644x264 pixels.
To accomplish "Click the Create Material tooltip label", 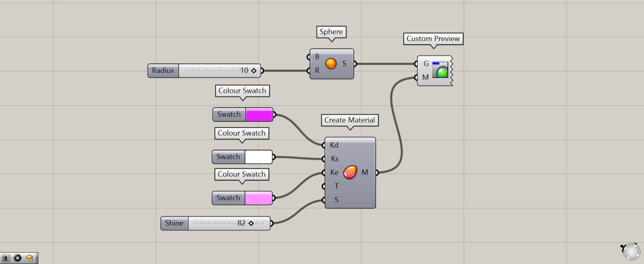I will 350,120.
